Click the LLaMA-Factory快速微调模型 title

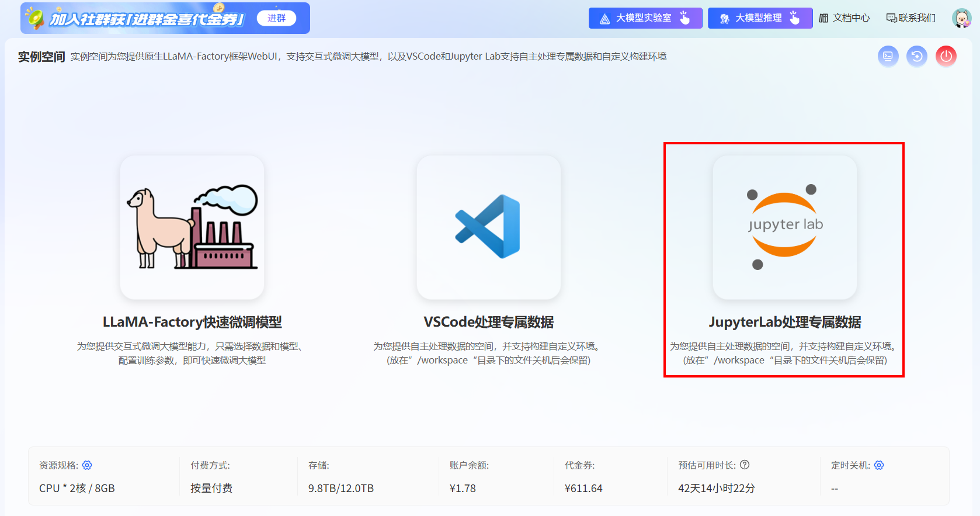pyautogui.click(x=192, y=322)
